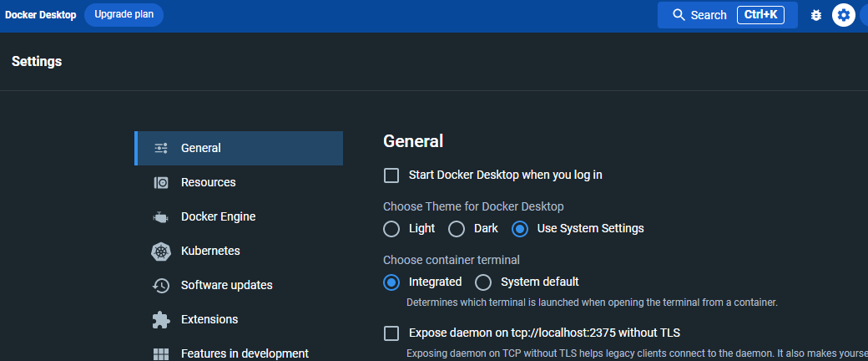The height and width of the screenshot is (361, 868).
Task: Go to Kubernetes settings
Action: [x=239, y=252]
